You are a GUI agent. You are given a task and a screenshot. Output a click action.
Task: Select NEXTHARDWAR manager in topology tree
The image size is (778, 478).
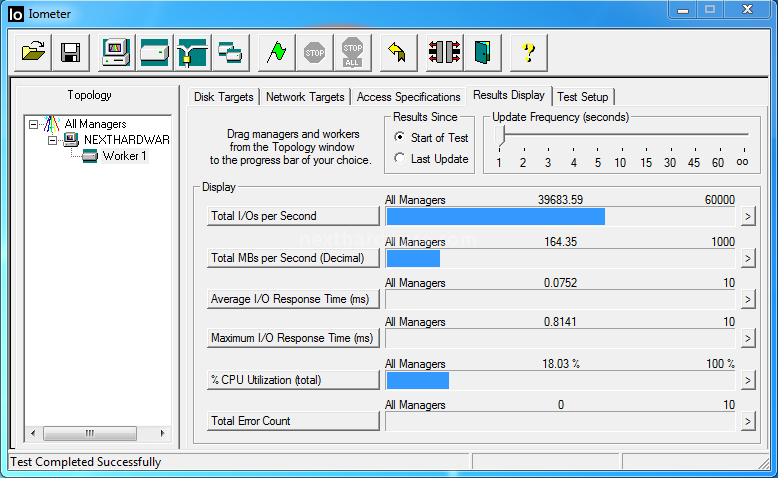127,140
